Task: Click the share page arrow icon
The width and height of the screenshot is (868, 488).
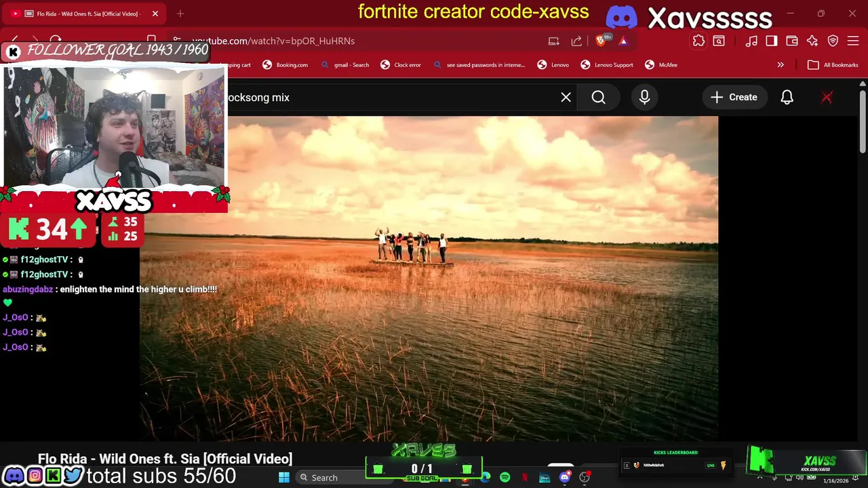Action: pos(576,41)
